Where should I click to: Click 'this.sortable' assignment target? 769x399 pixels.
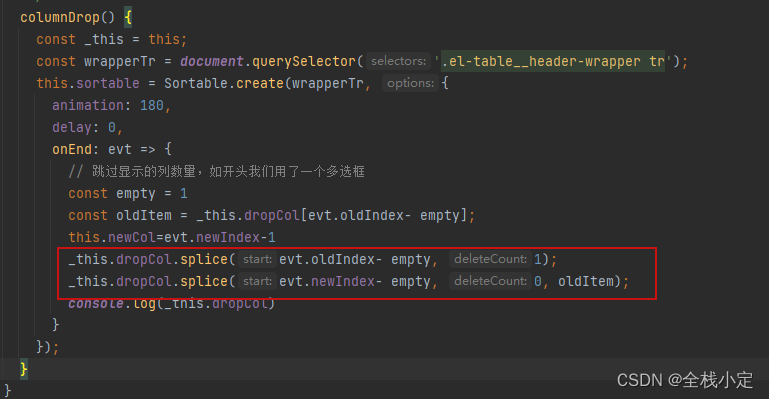pos(88,83)
